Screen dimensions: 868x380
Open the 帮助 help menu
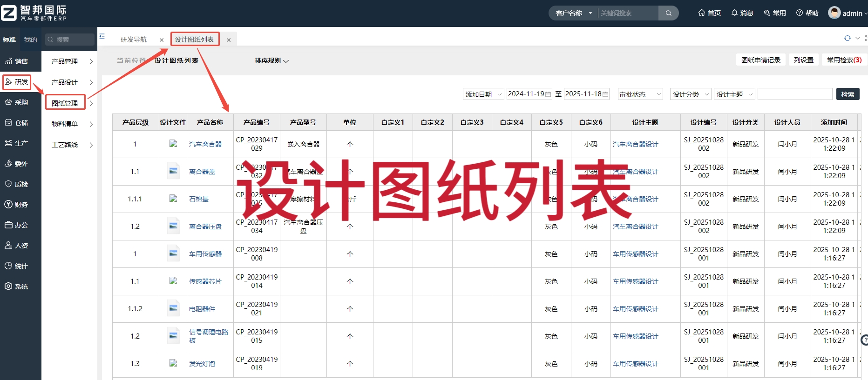807,13
